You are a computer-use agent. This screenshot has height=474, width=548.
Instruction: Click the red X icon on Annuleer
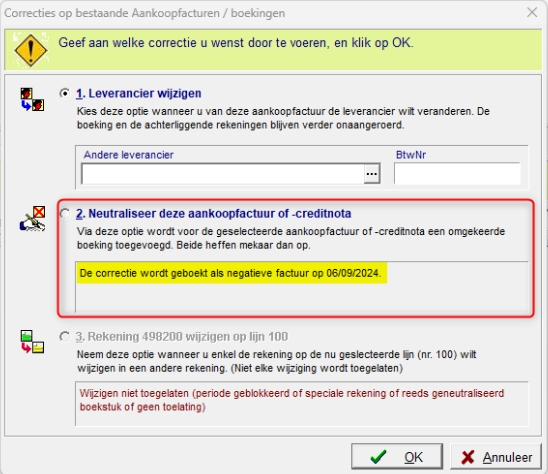click(x=468, y=457)
